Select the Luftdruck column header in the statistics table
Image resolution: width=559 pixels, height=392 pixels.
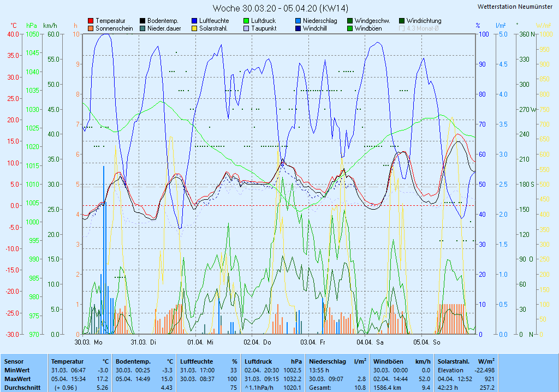258,361
